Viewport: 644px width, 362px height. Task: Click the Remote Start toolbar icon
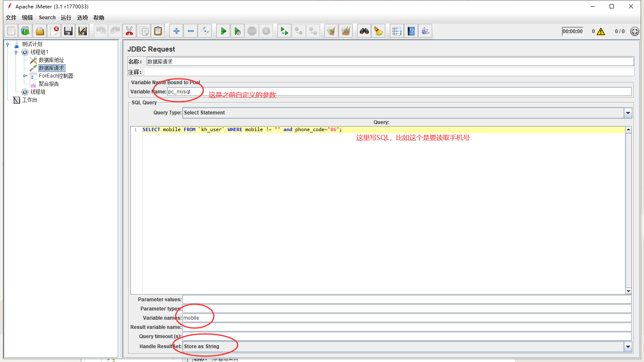[x=284, y=31]
